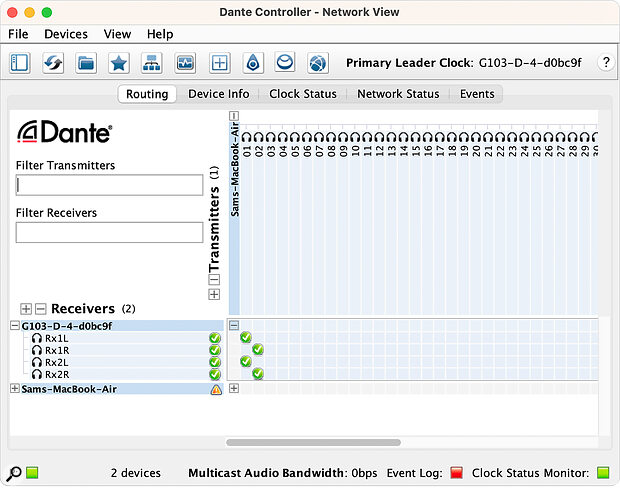This screenshot has width=620, height=488.
Task: Click the blue ring toolbar icon
Action: point(285,62)
